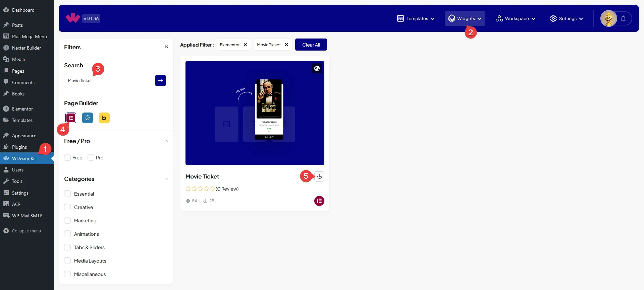
Task: Open Elementor in the WordPress sidebar
Action: [22, 109]
